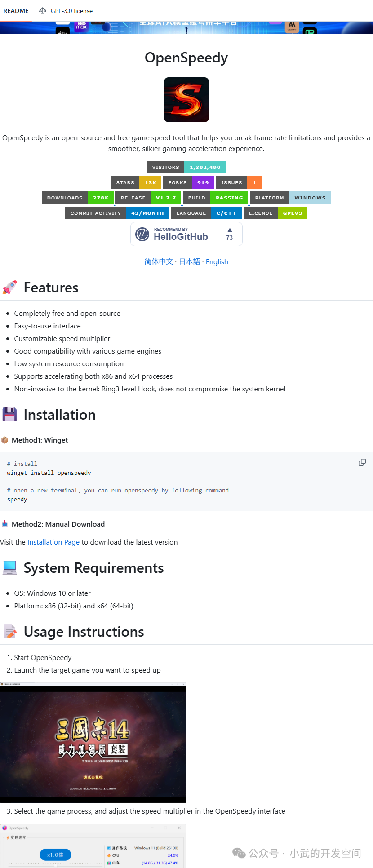
Task: Open the 日本語 language link
Action: [x=190, y=261]
